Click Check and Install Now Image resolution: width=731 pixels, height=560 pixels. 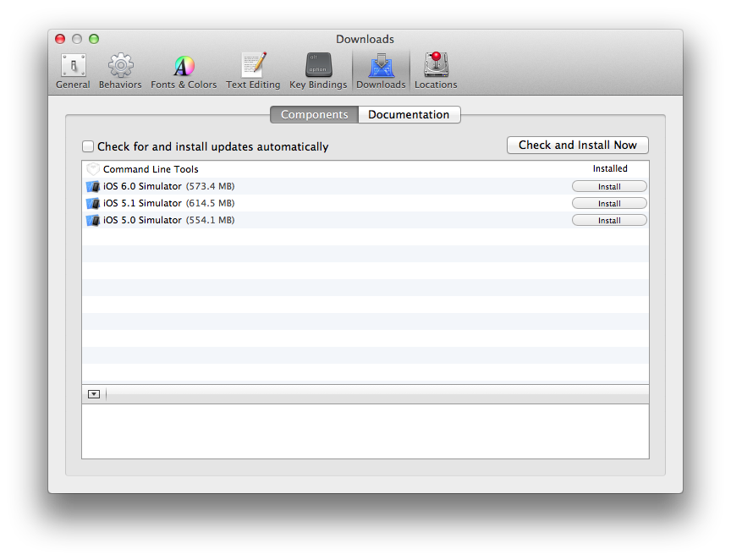pyautogui.click(x=578, y=145)
